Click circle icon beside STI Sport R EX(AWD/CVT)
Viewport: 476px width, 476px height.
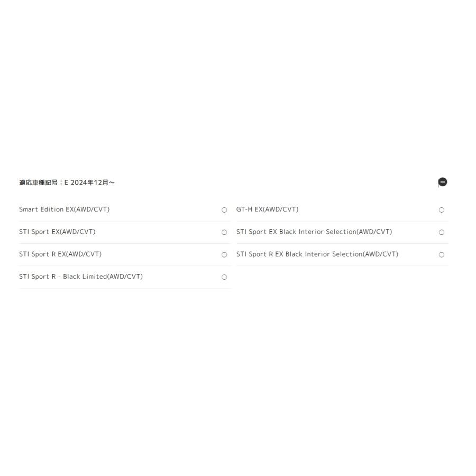click(x=224, y=255)
